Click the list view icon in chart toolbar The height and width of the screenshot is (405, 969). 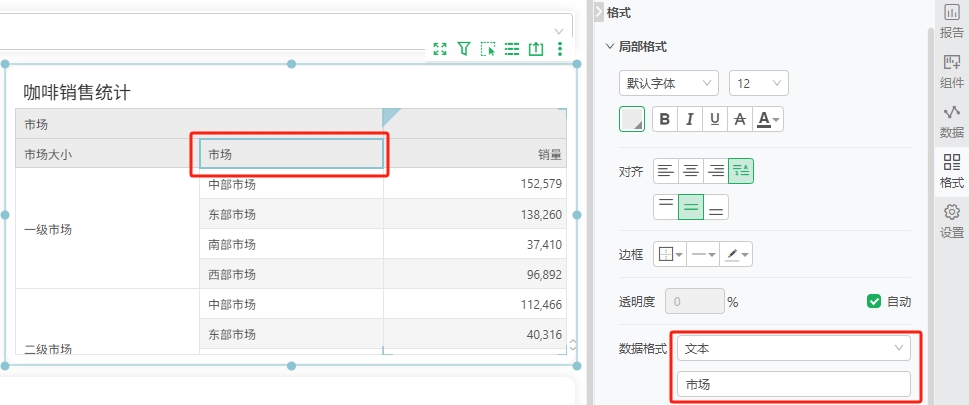click(x=512, y=48)
